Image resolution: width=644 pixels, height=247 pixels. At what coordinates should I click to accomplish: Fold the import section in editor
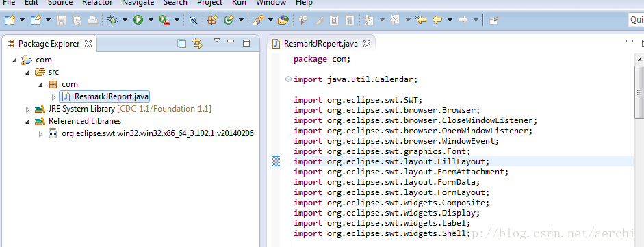click(x=288, y=79)
